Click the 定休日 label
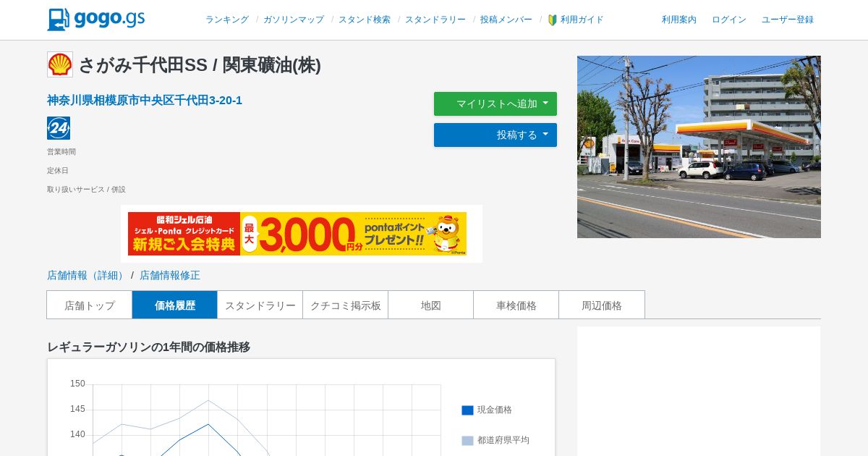This screenshot has width=868, height=456. pyautogui.click(x=58, y=170)
